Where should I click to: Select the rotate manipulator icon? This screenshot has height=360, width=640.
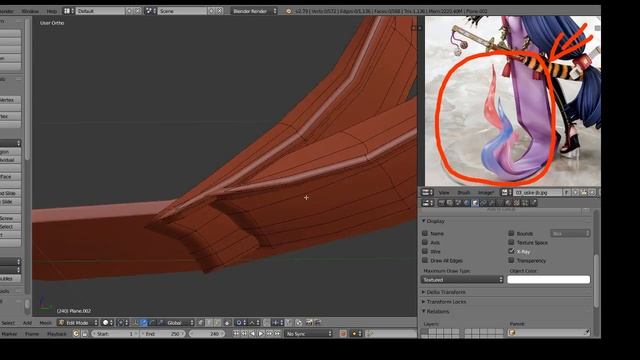pyautogui.click(x=152, y=323)
